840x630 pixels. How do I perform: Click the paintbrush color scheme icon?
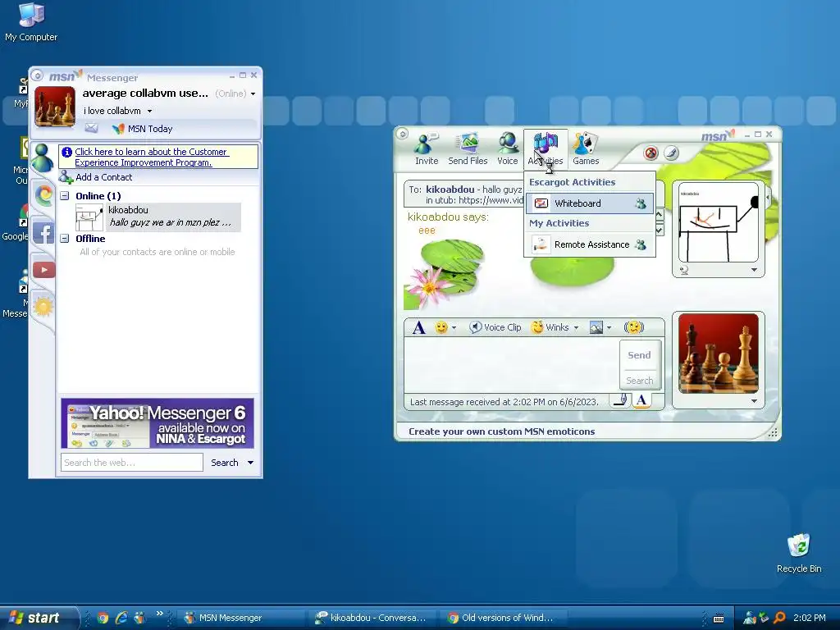(671, 153)
